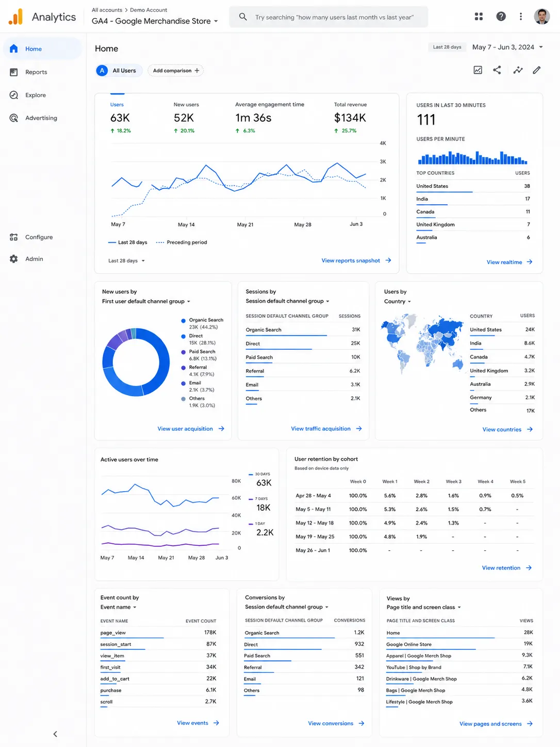The height and width of the screenshot is (747, 560).
Task: Click the arrow next to View retention
Action: pyautogui.click(x=529, y=568)
